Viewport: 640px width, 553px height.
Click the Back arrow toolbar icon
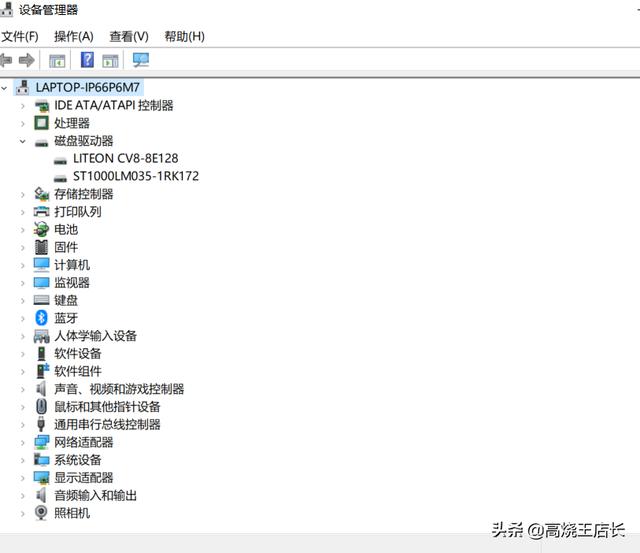6,60
